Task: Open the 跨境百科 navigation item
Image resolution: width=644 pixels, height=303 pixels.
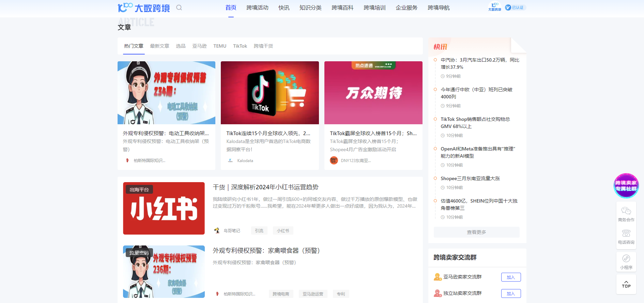Action: (342, 7)
